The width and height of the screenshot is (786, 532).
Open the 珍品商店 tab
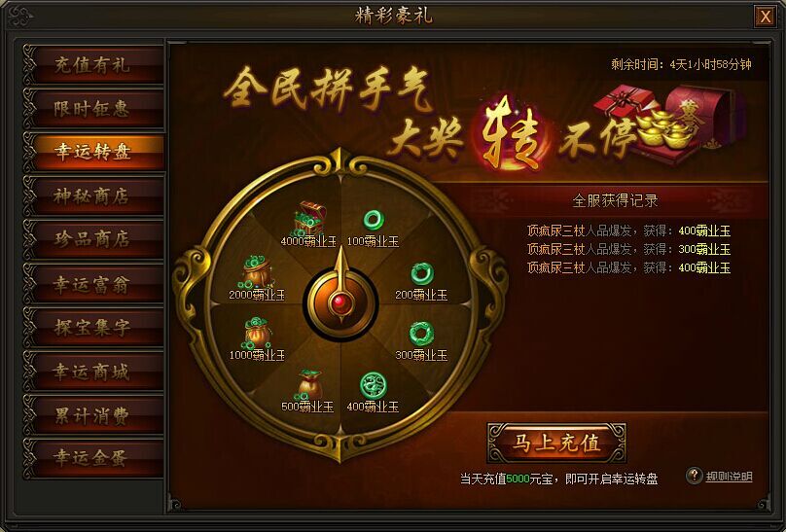tap(93, 239)
